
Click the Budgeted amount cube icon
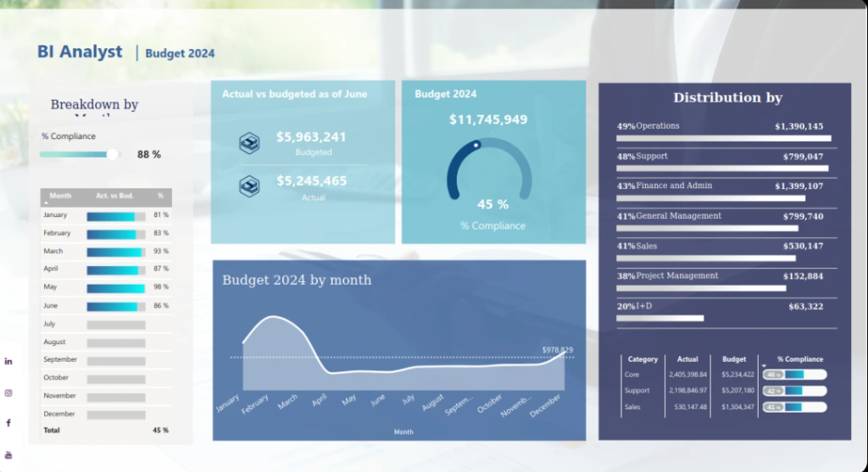coord(249,143)
